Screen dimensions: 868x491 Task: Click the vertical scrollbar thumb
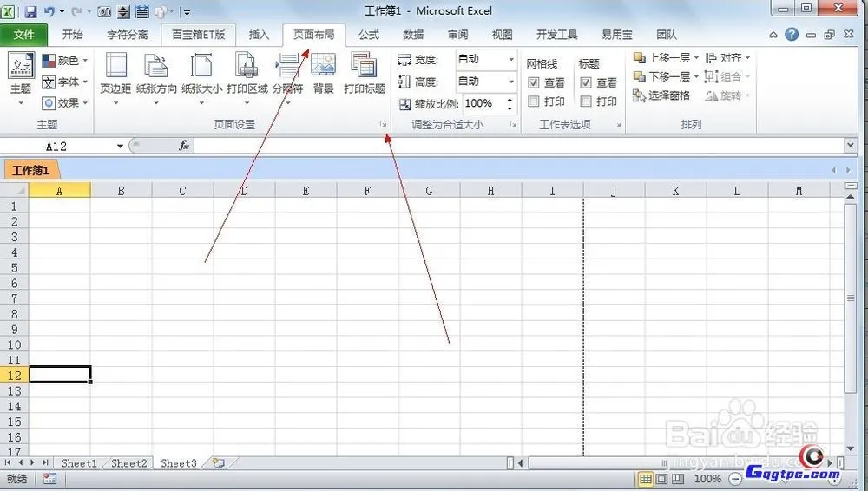tap(851, 298)
